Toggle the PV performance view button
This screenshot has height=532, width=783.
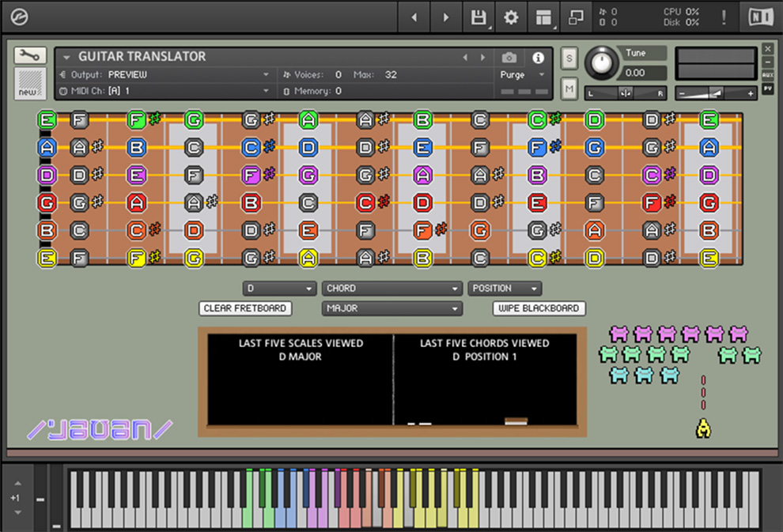767,89
